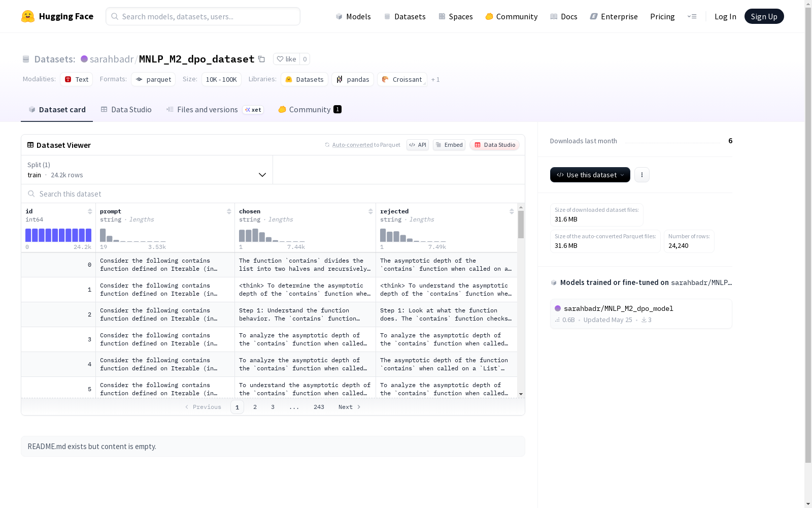812x508 pixels.
Task: Click the chosen lengths histogram
Action: [272, 235]
